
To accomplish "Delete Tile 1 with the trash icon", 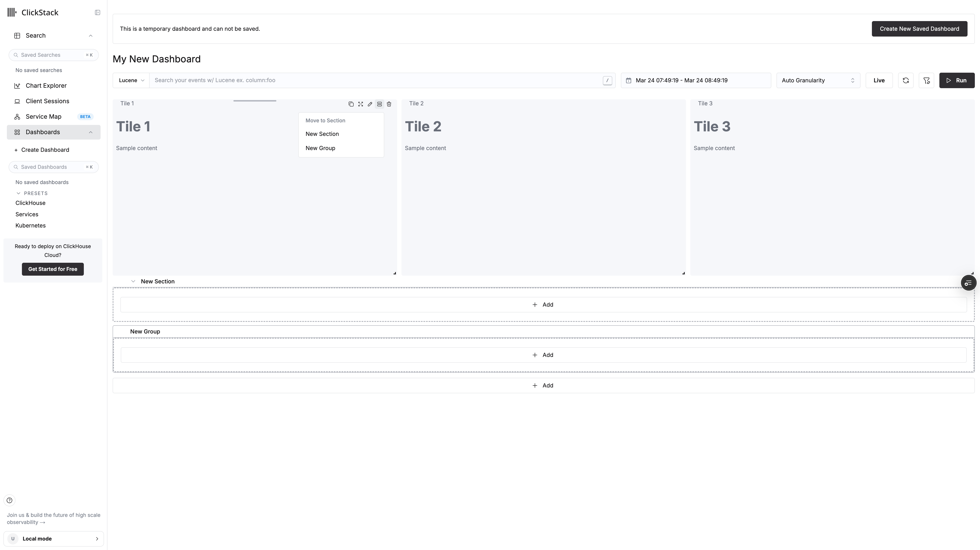I will (x=389, y=104).
